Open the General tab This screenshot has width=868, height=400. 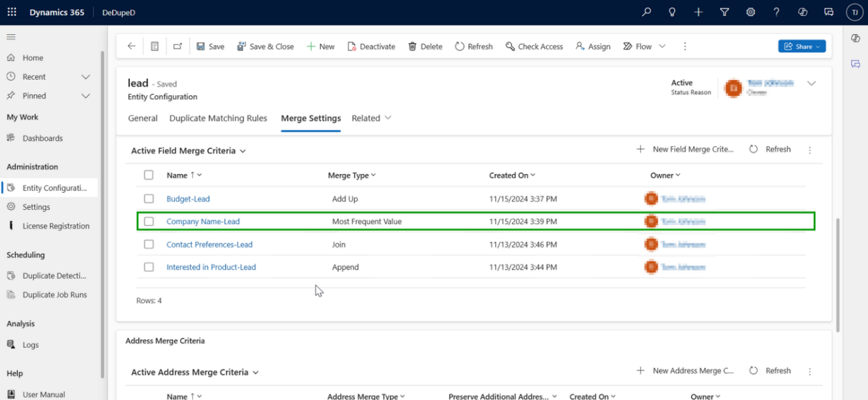coord(143,118)
